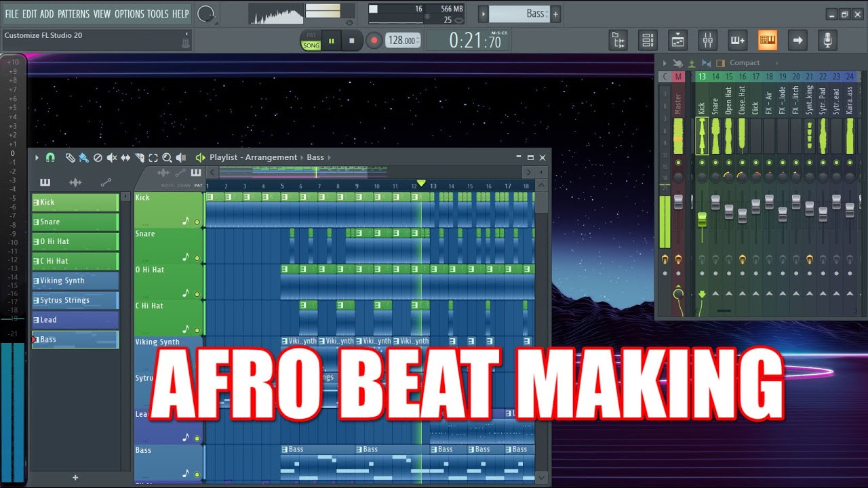Select the playback speaker tool in Playlist
This screenshot has width=868, height=488.
(x=181, y=157)
